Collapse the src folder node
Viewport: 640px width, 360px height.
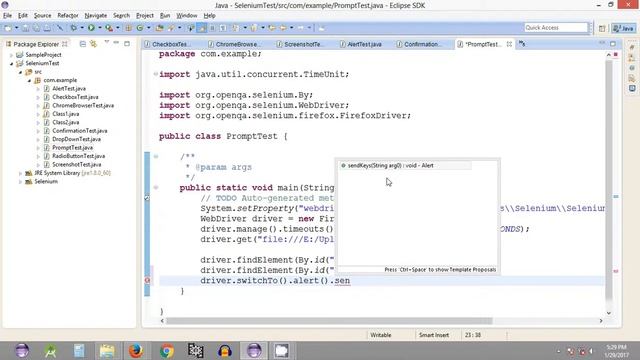point(20,72)
